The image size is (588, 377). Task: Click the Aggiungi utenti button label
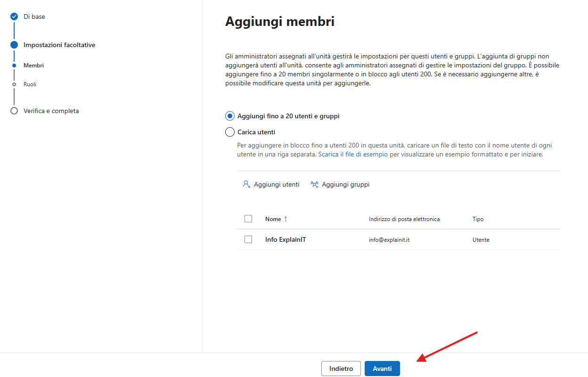pos(277,184)
